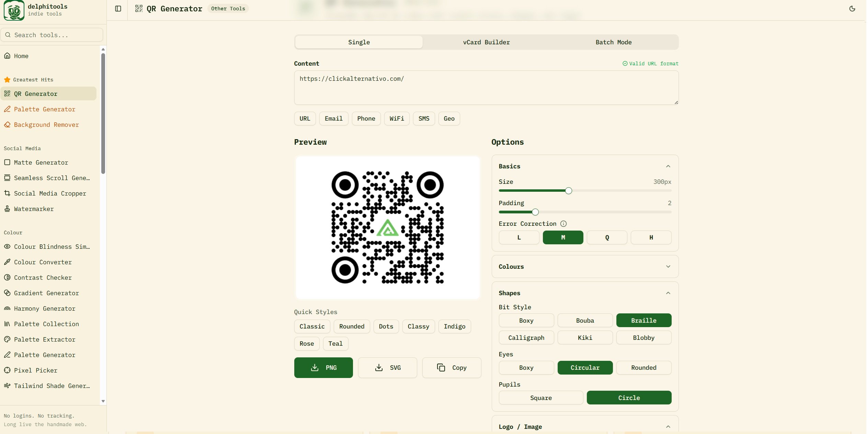Choose the Bouba bit style
The height and width of the screenshot is (434, 868).
tap(585, 320)
